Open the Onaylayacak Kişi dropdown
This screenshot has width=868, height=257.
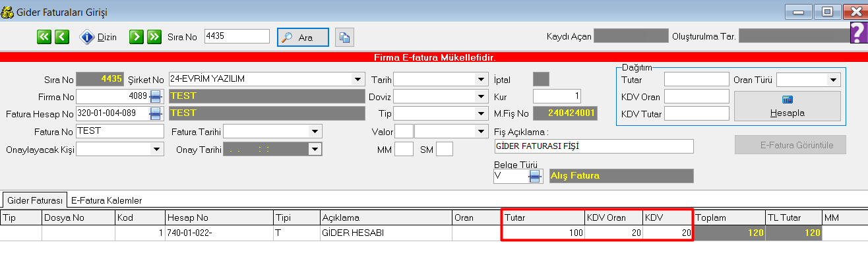pos(157,149)
